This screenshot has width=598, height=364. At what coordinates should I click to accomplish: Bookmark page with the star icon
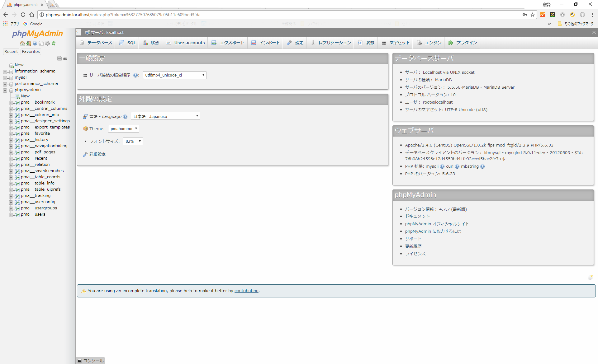click(533, 15)
